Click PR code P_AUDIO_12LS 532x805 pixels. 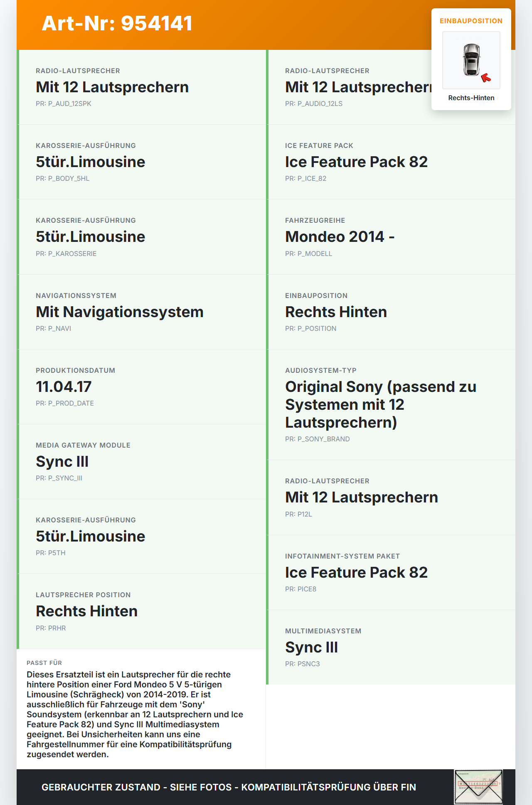pos(314,103)
